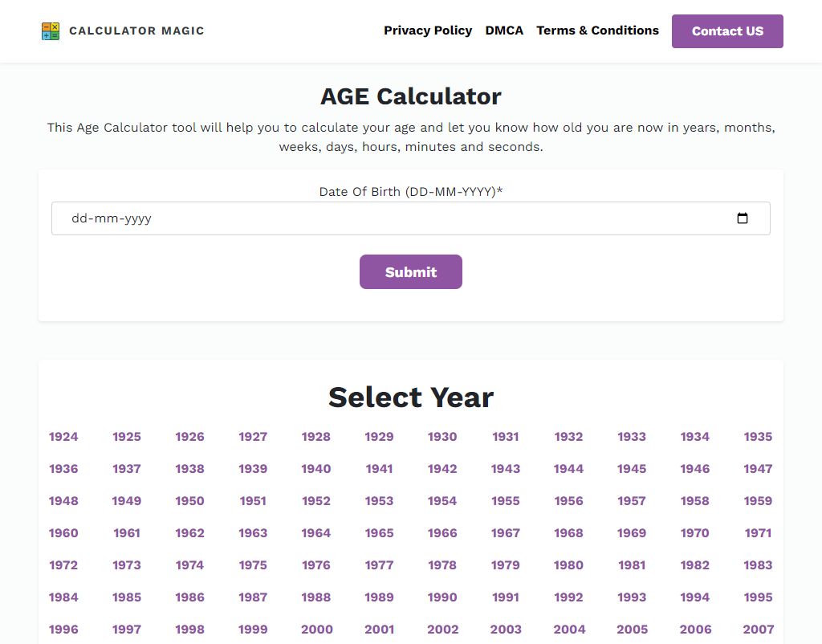Viewport: 822px width, 644px height.
Task: Open the year 1966 link
Action: click(442, 533)
